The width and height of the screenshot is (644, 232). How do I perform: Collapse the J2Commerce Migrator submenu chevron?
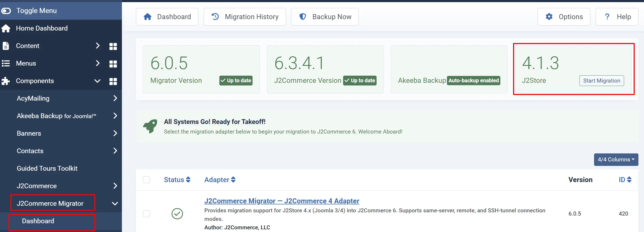coord(115,204)
